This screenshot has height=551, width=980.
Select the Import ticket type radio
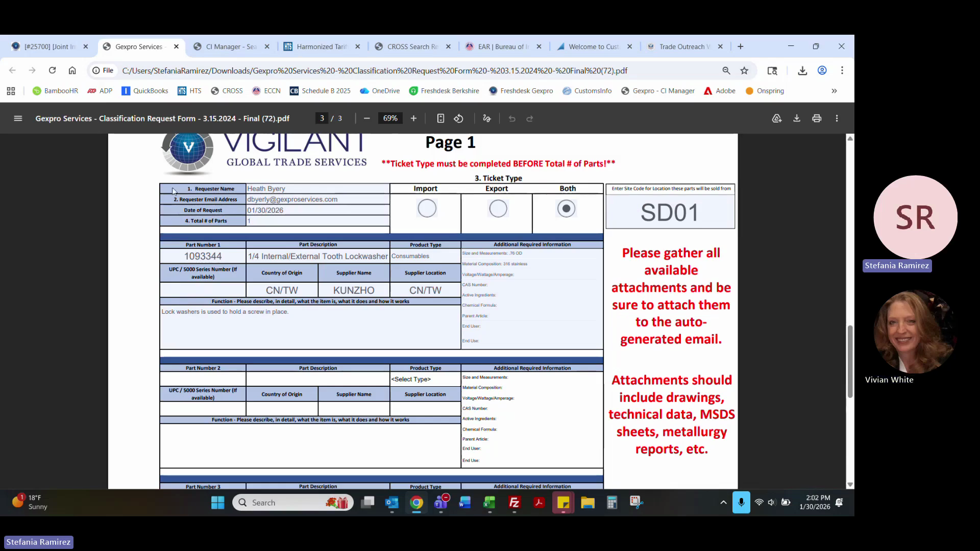427,208
